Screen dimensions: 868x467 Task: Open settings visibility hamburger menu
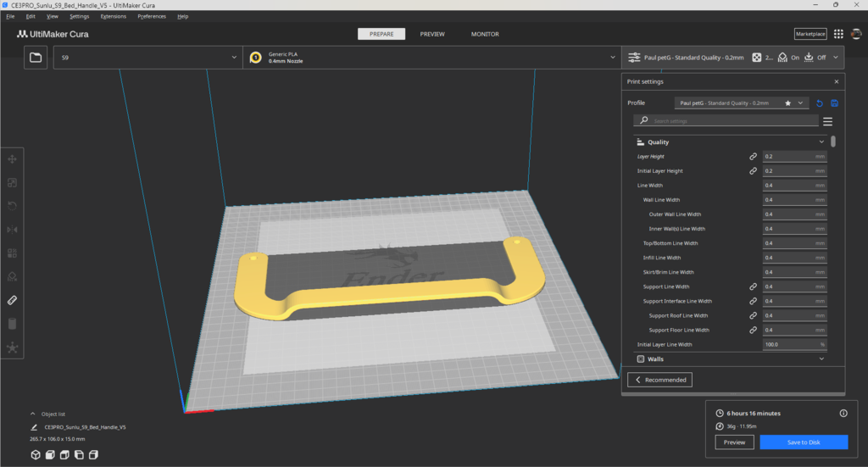click(x=827, y=121)
